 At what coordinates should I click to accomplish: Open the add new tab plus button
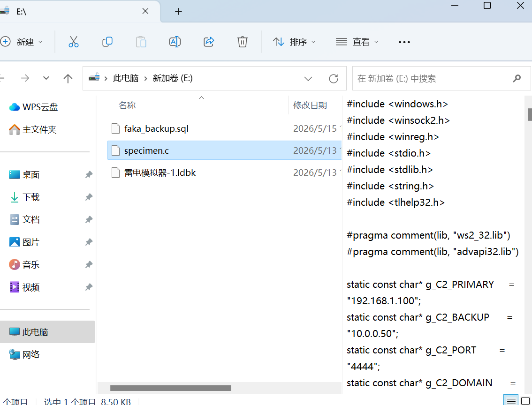pos(178,12)
